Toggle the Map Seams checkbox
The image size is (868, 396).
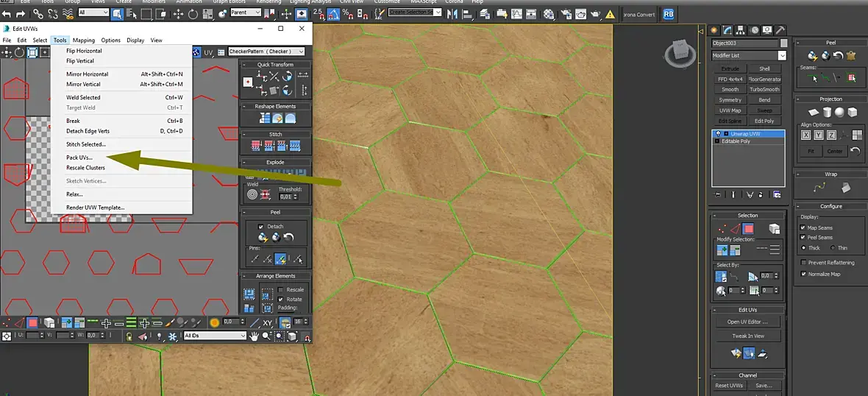[803, 227]
